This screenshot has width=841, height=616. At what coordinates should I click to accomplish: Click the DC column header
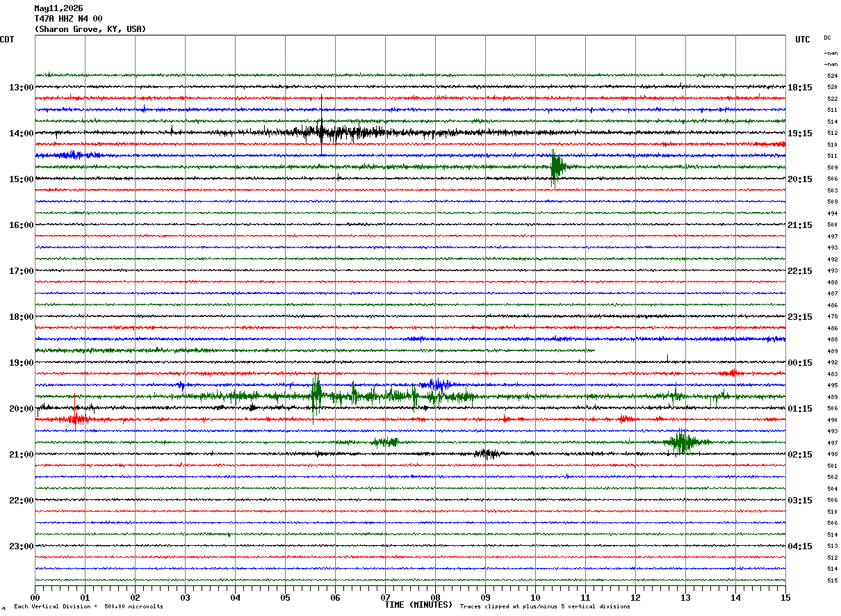[827, 38]
